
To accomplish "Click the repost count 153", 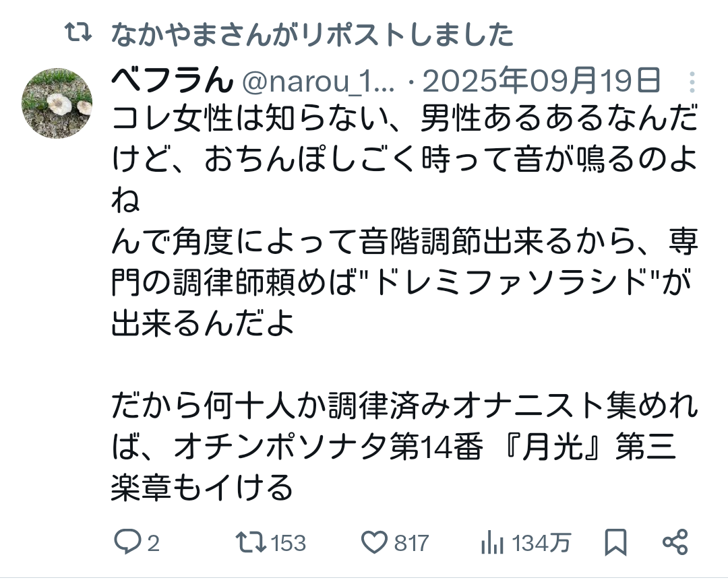I will click(x=289, y=543).
